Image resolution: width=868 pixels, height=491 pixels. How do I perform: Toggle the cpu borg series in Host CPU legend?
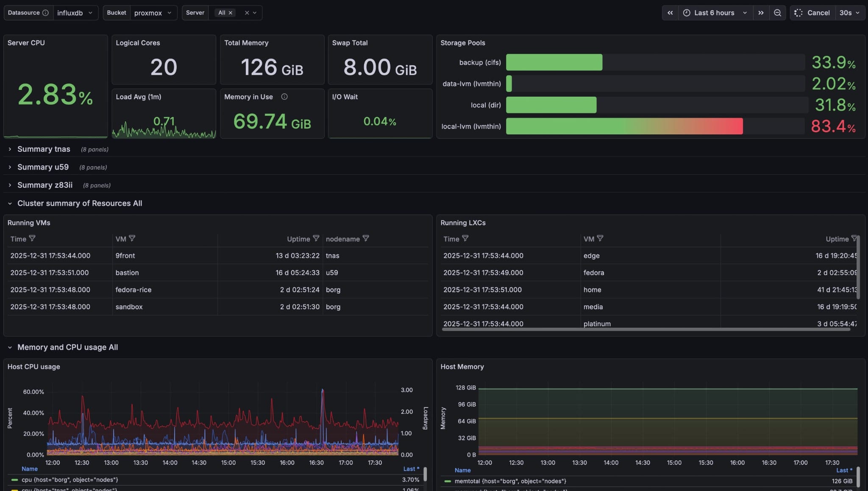70,480
